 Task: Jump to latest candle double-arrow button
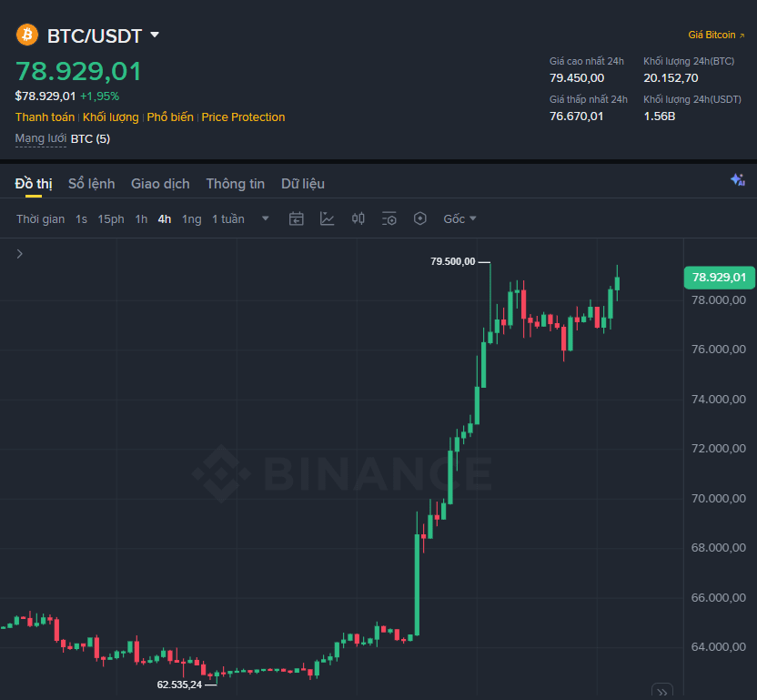661,692
